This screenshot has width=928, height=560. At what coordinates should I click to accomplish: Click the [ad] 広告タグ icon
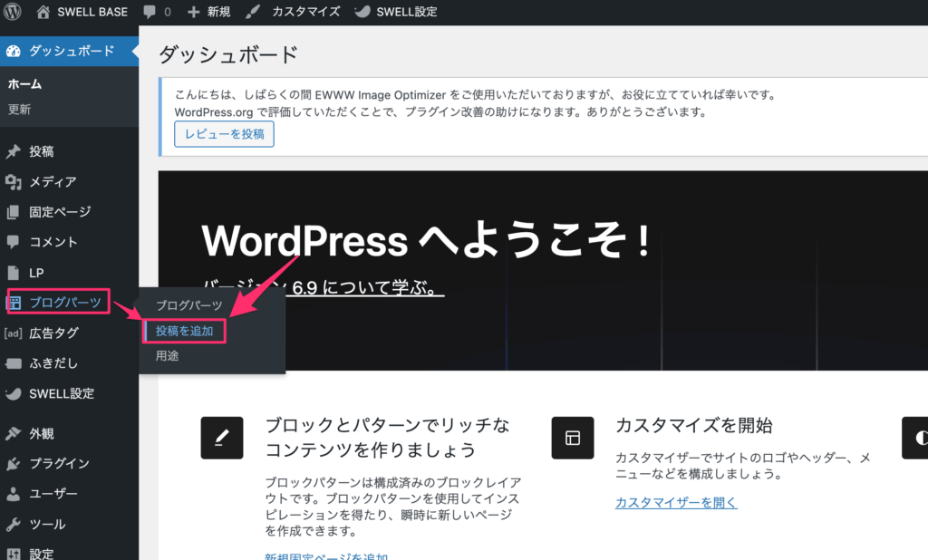(13, 333)
